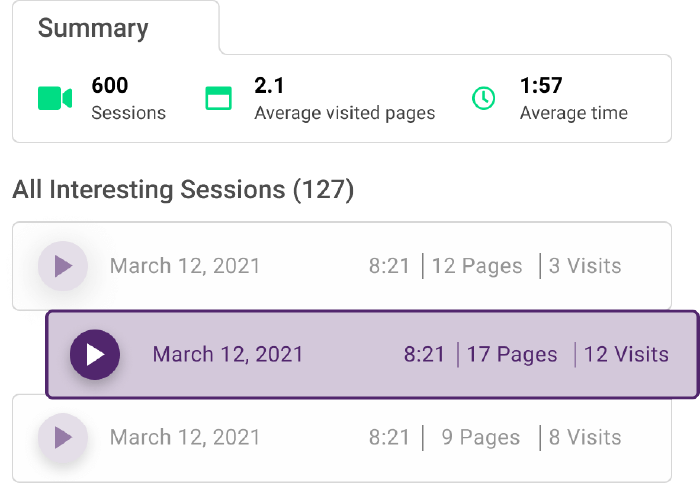Click the Average visited pages label

(345, 113)
